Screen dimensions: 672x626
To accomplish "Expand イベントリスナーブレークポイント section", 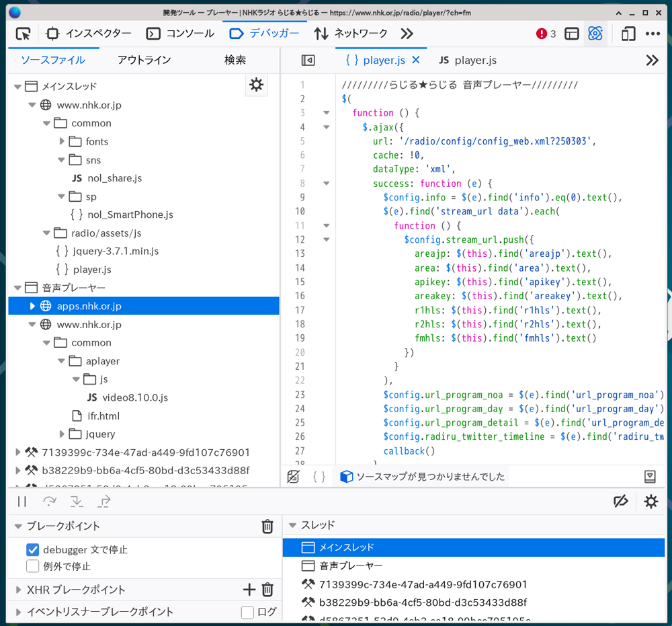I will pos(18,612).
